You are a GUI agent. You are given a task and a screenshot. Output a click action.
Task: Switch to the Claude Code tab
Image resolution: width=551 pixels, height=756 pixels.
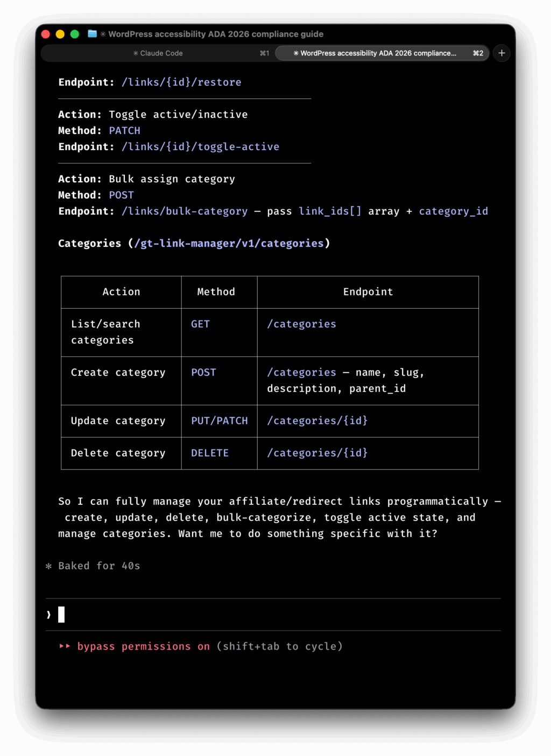158,53
